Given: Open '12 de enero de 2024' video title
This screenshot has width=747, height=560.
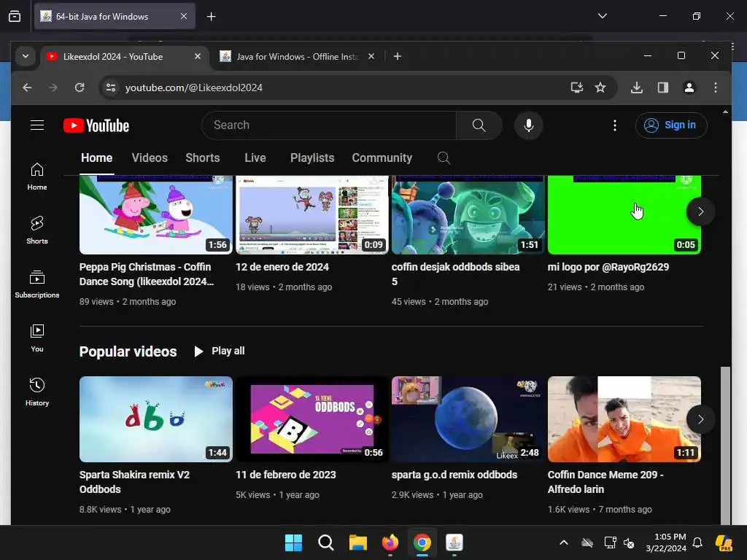Looking at the screenshot, I should pos(282,267).
